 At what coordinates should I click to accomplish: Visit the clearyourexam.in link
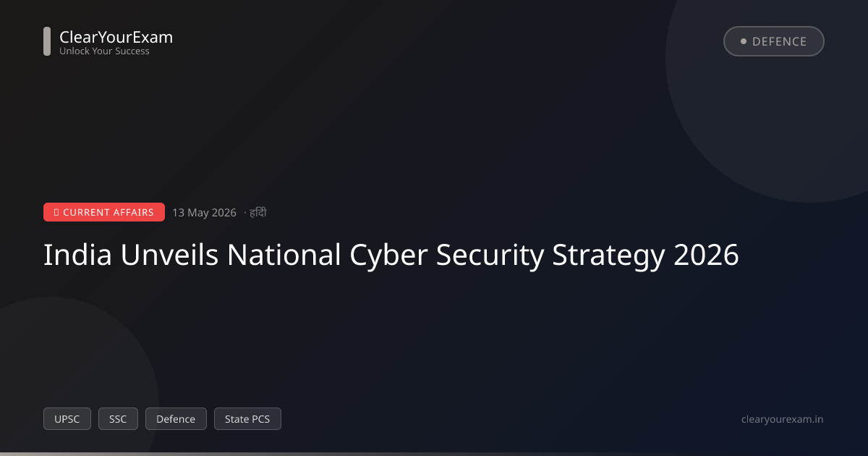coord(783,419)
